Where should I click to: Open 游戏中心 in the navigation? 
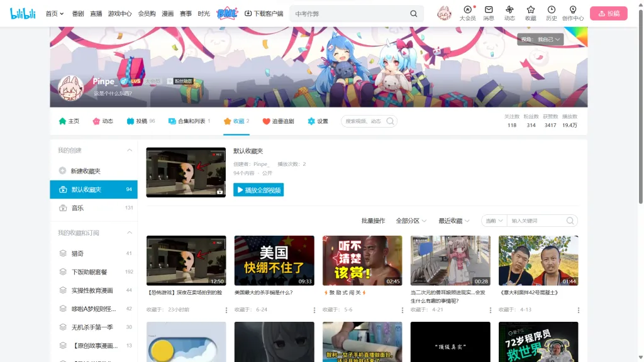point(120,14)
